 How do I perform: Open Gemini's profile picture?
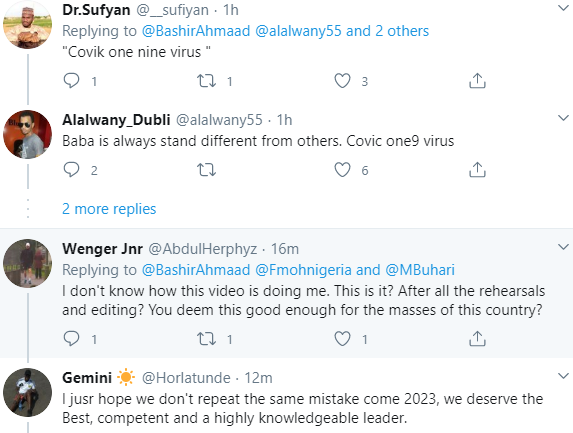click(x=27, y=392)
